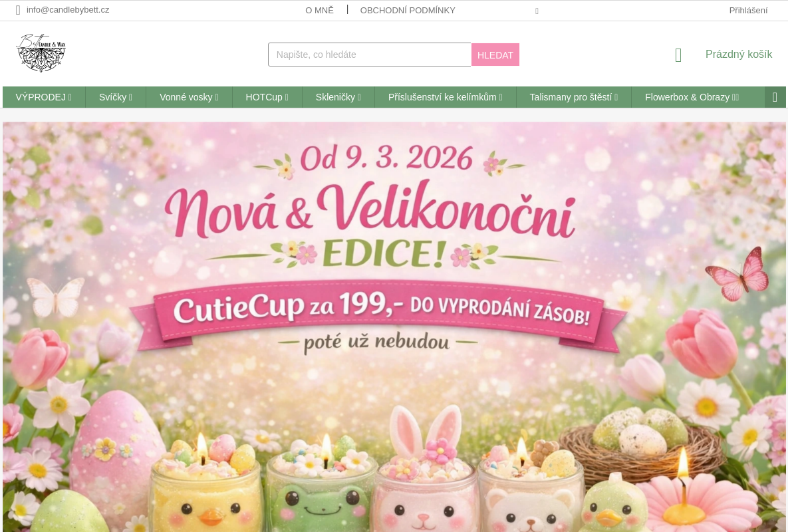798x532 pixels.
Task: Click the info@candlebybett.cz email link
Action: [x=68, y=10]
